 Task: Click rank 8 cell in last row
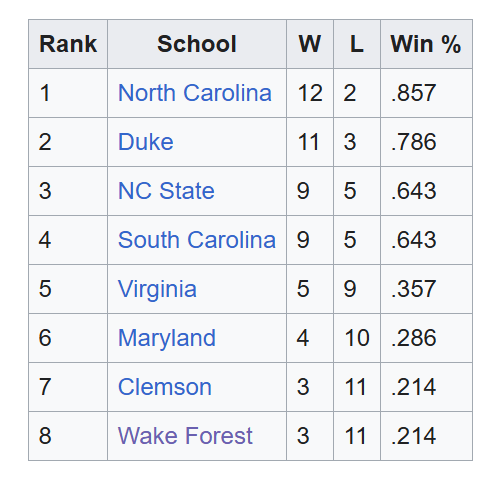click(68, 436)
